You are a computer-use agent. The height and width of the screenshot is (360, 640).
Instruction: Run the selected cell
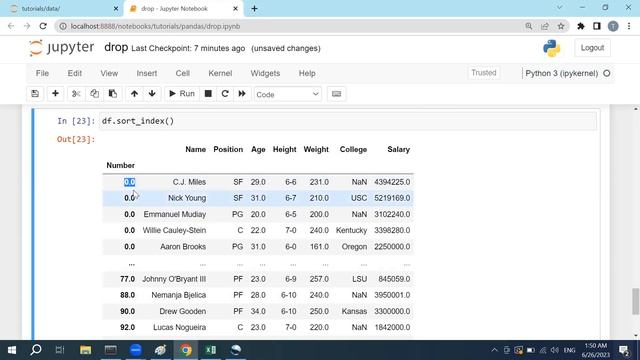[x=182, y=94]
